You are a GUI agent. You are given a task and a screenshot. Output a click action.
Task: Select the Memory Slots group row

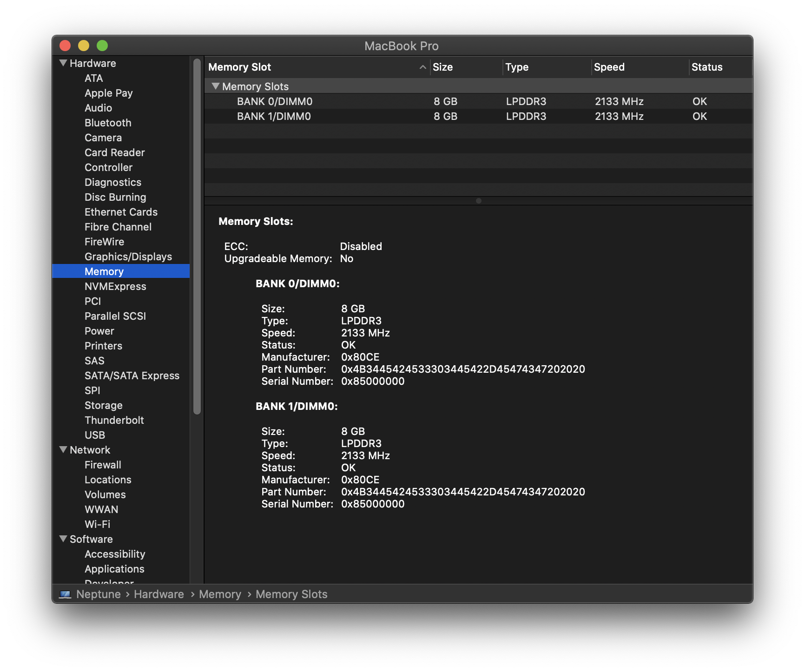[x=478, y=86]
